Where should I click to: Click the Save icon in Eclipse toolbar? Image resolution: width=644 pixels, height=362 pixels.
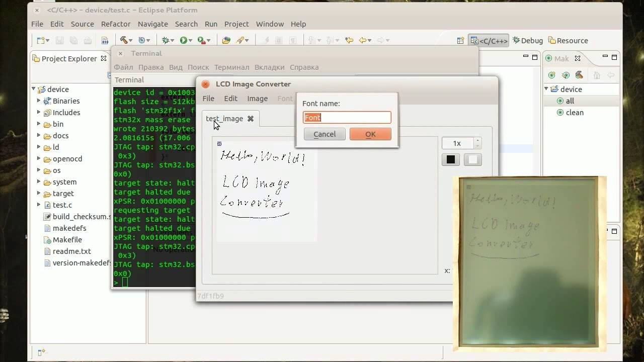pyautogui.click(x=59, y=41)
